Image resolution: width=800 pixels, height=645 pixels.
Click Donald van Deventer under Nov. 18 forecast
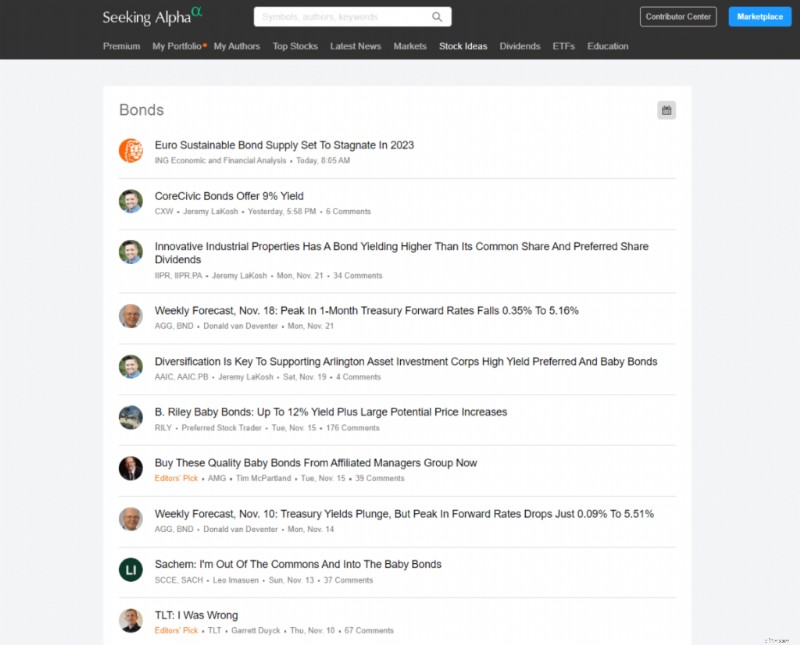[240, 326]
